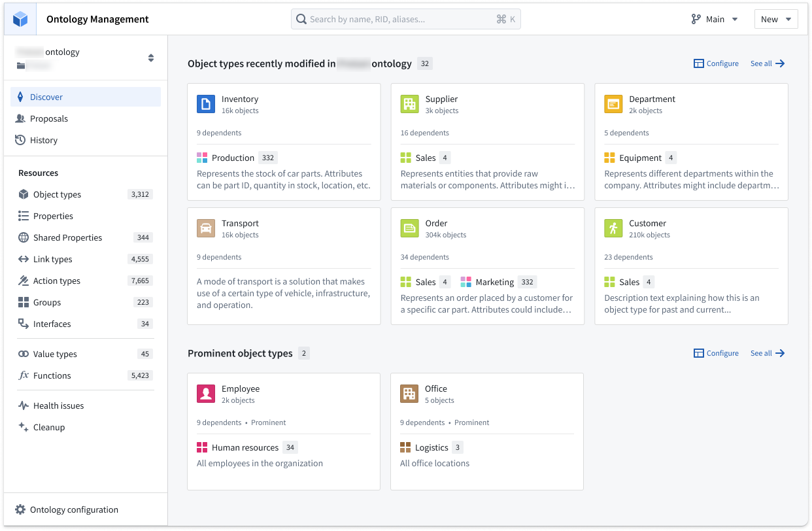Click the Transport card car icon

(206, 228)
